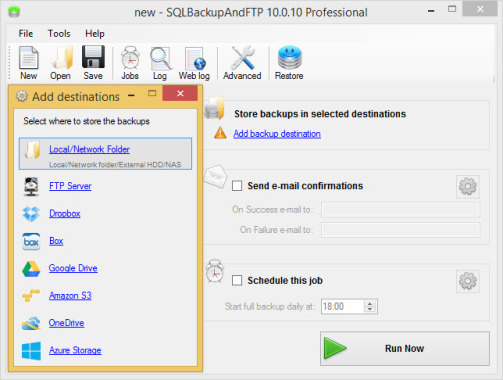Open the File menu

point(26,34)
